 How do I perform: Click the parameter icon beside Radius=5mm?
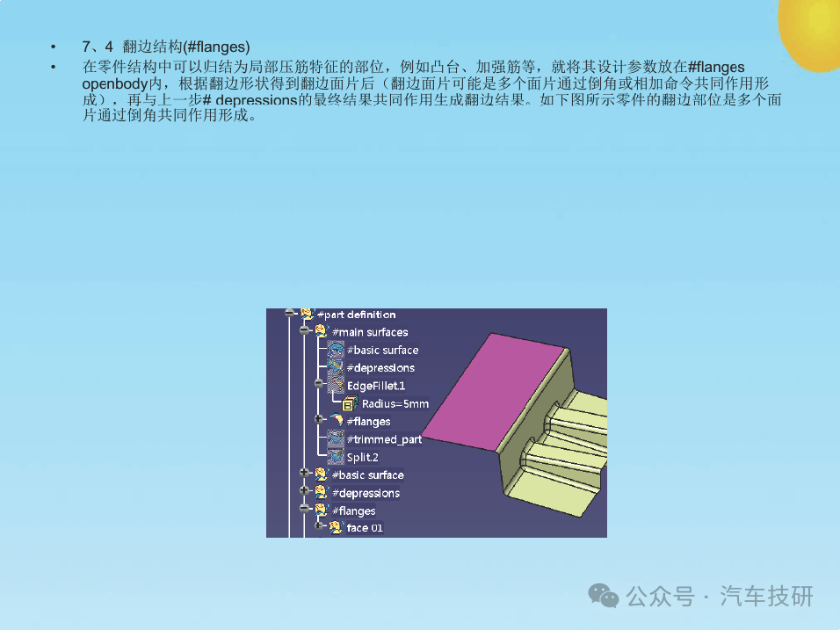tap(351, 403)
